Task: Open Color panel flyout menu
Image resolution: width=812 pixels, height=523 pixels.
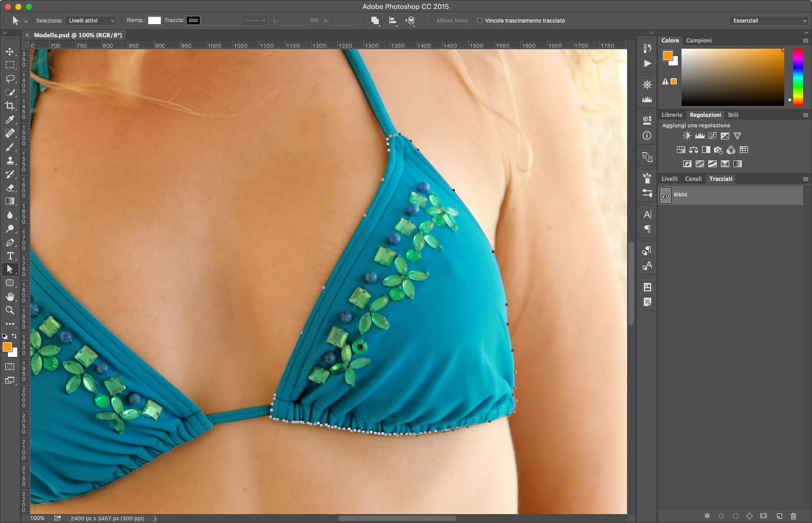Action: point(806,40)
